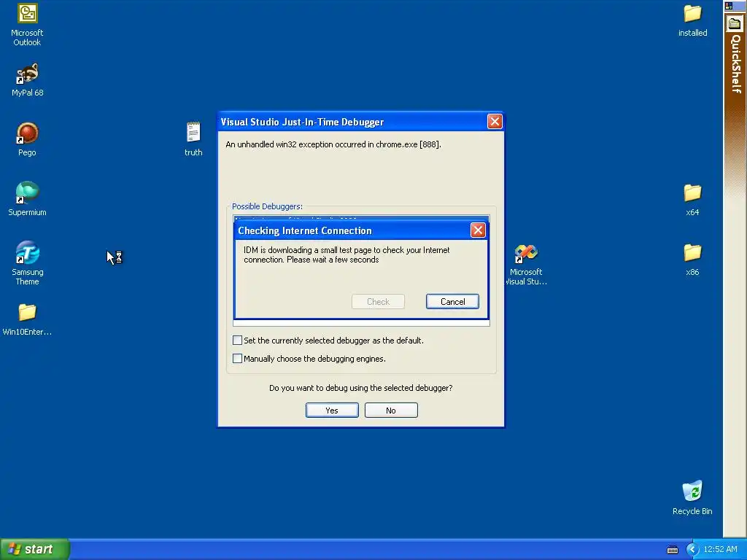The height and width of the screenshot is (560, 747).
Task: Click the QuickShelf vertical label
Action: point(735,64)
